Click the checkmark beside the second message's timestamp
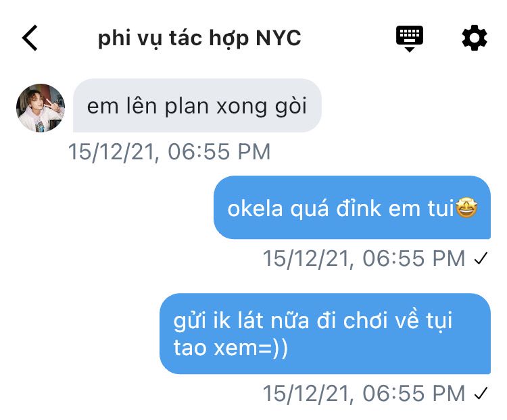507x420 pixels. [x=481, y=259]
